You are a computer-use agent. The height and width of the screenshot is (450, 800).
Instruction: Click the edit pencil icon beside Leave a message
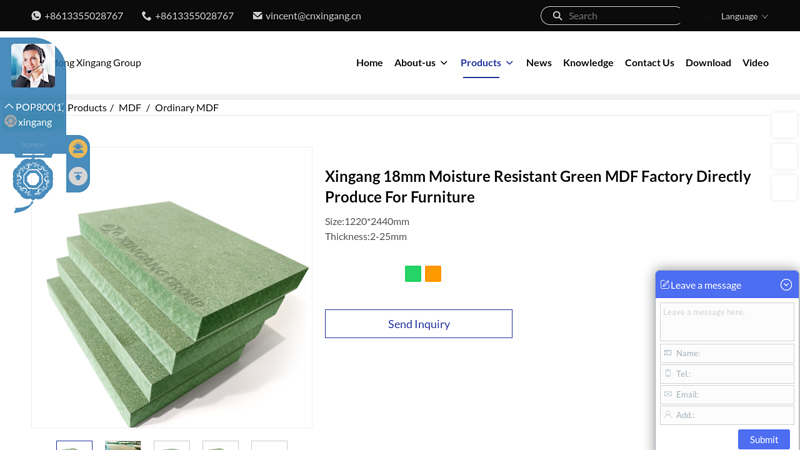coord(664,285)
